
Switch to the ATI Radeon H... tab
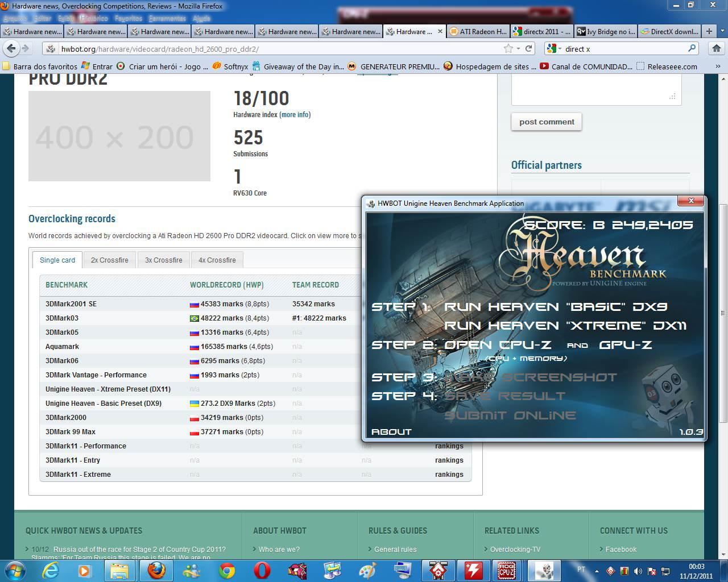pos(478,31)
